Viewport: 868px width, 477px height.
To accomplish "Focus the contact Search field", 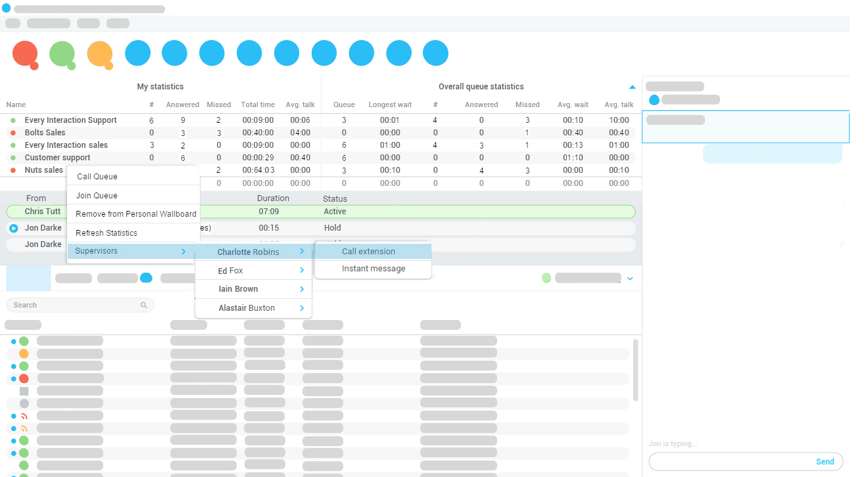I will point(76,306).
